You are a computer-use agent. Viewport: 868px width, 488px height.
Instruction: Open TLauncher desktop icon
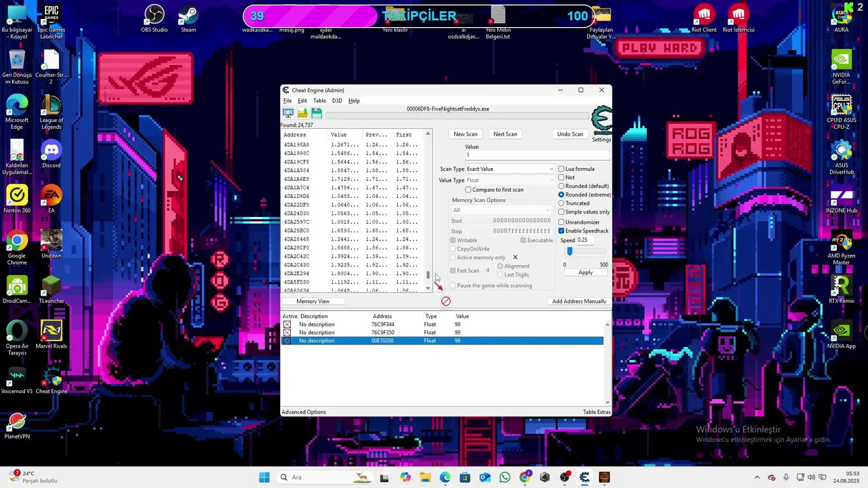pos(52,289)
